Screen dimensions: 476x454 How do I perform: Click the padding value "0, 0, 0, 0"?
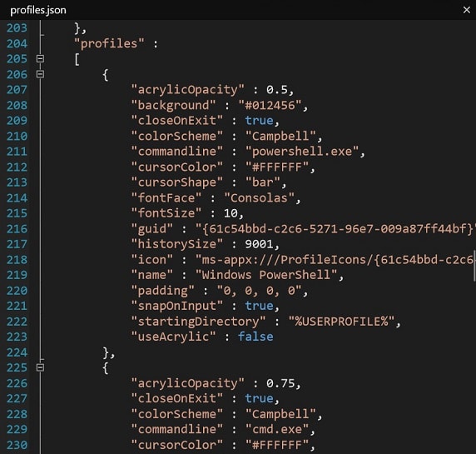(x=260, y=291)
